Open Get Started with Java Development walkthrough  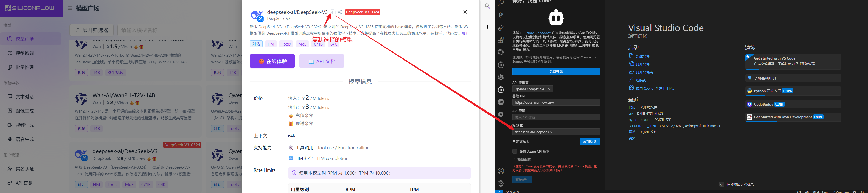coord(793,117)
